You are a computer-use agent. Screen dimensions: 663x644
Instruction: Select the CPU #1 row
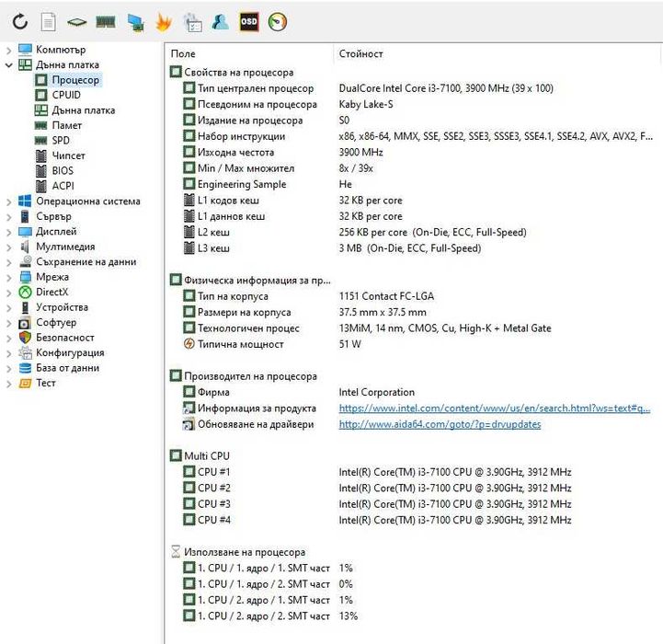[377, 472]
